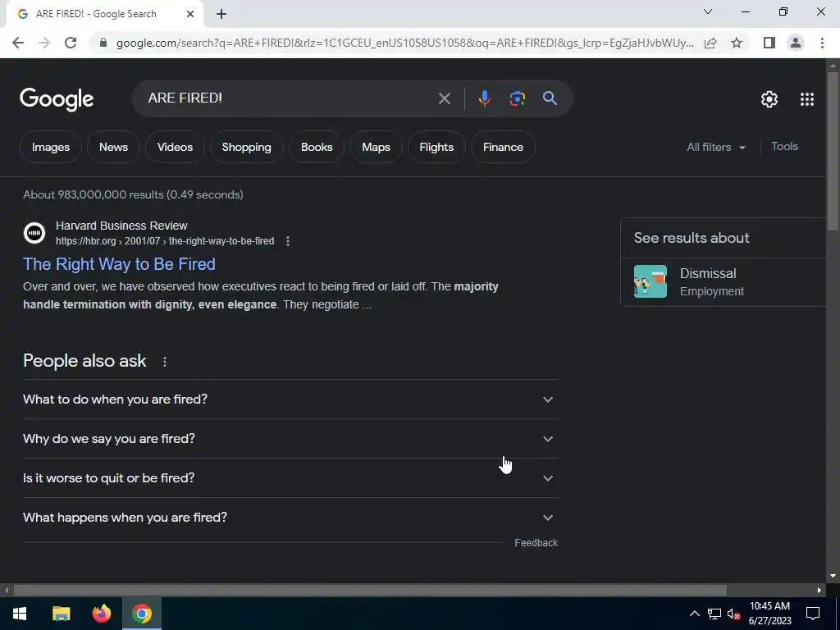Open the All filters dropdown
This screenshot has height=630, width=840.
(715, 147)
